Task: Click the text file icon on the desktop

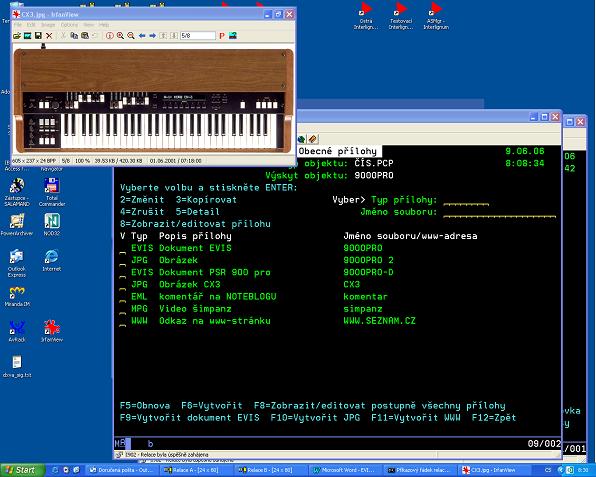Action: coord(17,366)
